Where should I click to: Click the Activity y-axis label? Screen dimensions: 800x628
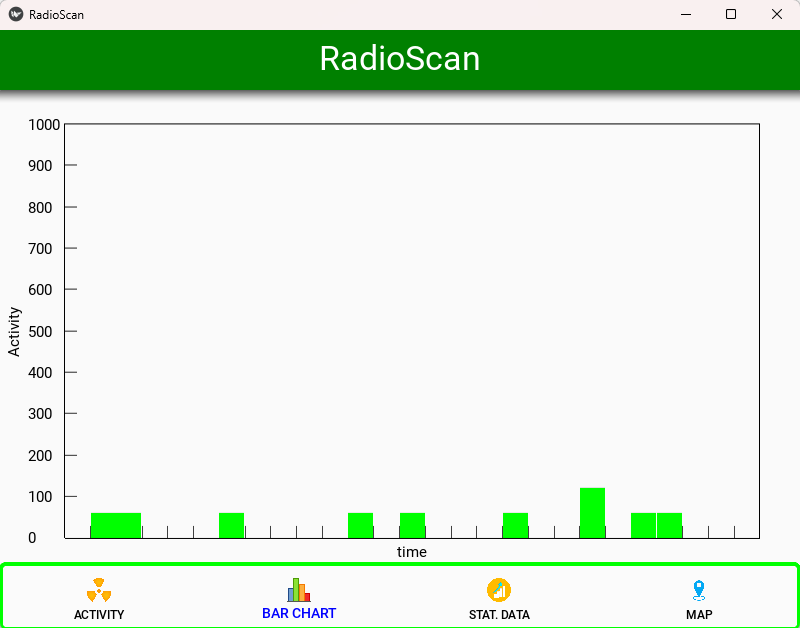14,330
